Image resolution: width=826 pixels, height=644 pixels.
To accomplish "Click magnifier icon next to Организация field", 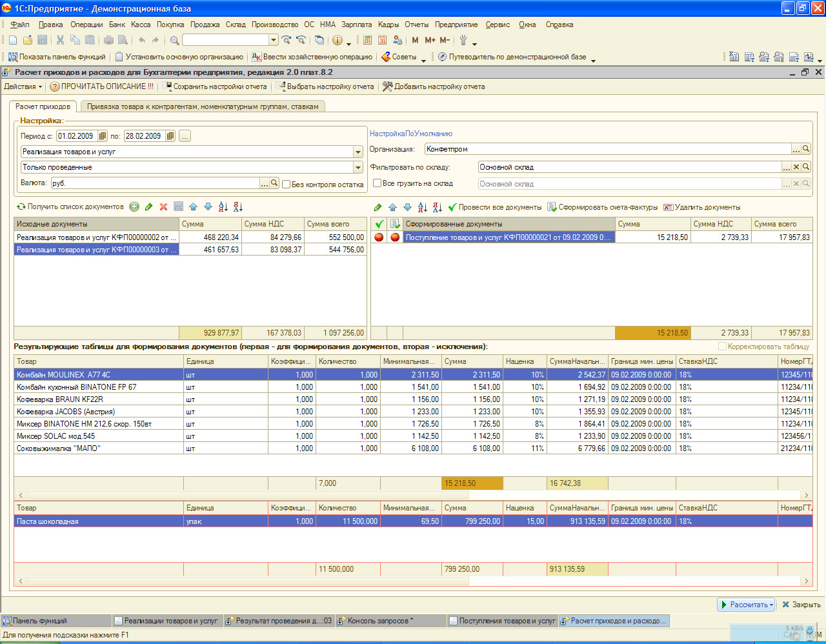I will pos(806,149).
